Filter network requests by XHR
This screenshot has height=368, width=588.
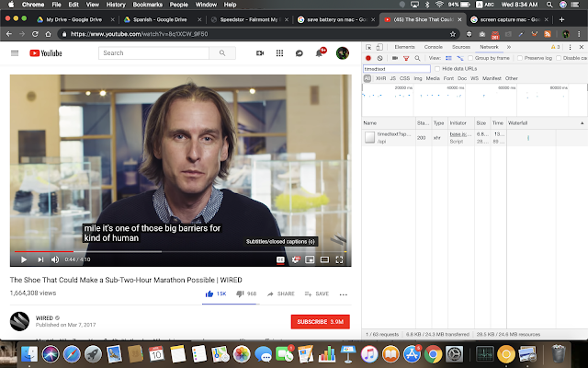380,78
